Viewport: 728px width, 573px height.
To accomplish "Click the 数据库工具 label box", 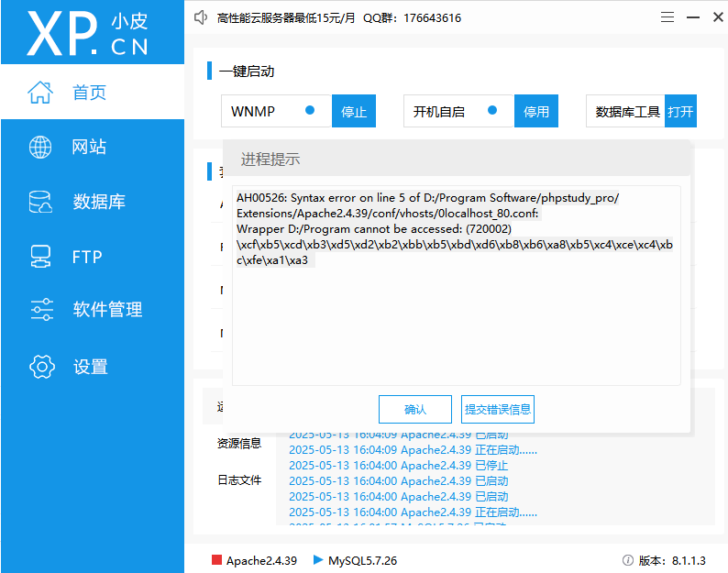I will [x=625, y=112].
